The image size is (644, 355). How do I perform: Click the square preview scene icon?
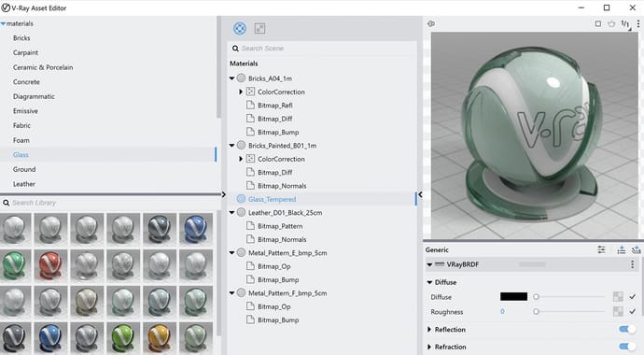pos(598,24)
